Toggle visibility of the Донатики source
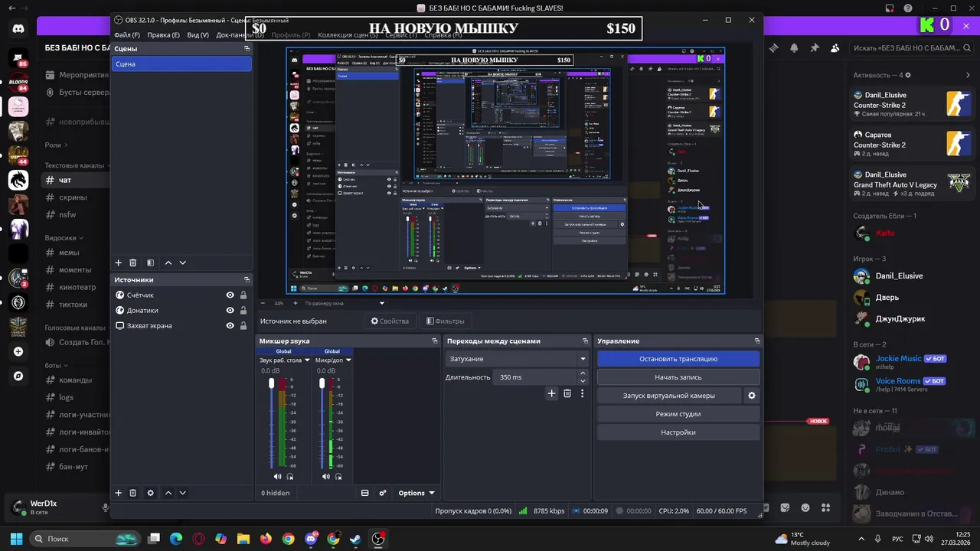 pyautogui.click(x=230, y=310)
